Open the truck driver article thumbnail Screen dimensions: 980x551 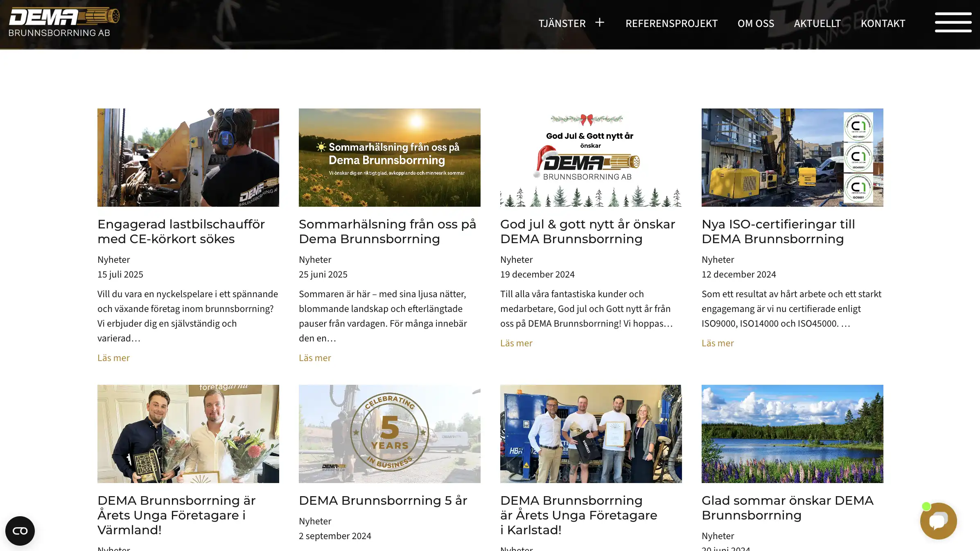188,158
